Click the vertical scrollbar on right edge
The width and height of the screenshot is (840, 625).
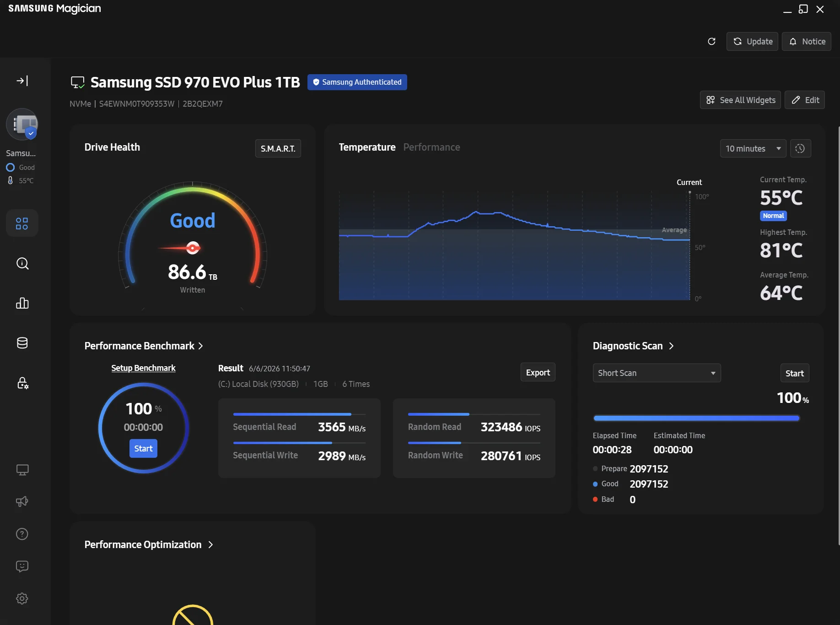[x=839, y=335]
